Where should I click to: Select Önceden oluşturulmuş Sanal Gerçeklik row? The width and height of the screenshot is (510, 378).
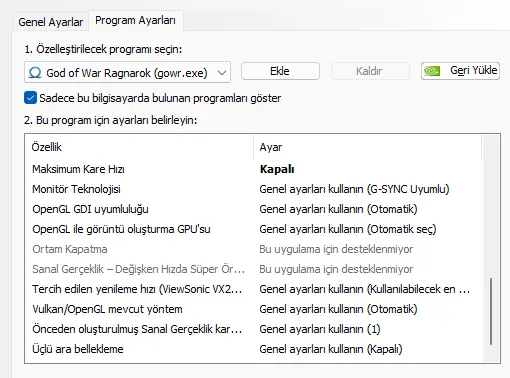[x=253, y=329]
